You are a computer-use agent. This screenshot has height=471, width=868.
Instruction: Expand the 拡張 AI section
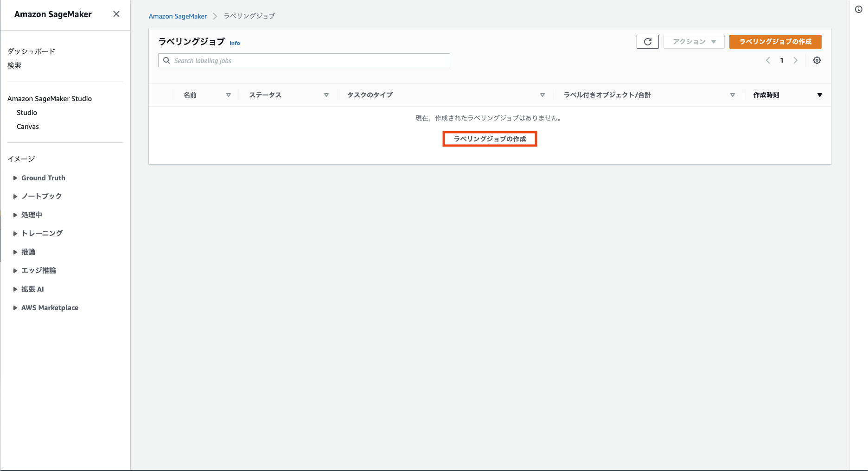(15, 289)
